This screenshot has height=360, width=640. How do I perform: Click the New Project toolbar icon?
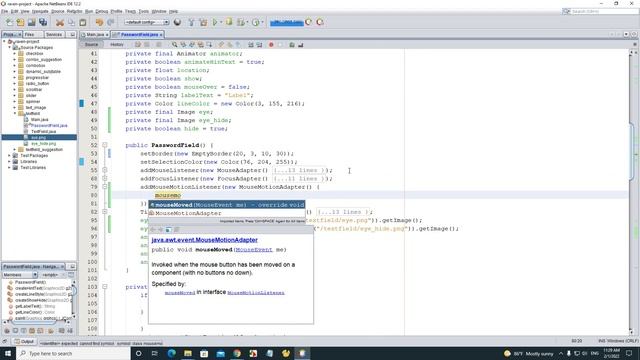click(x=20, y=22)
